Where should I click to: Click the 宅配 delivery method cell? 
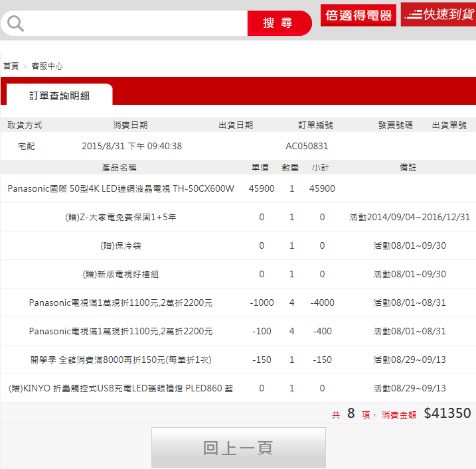tap(26, 146)
